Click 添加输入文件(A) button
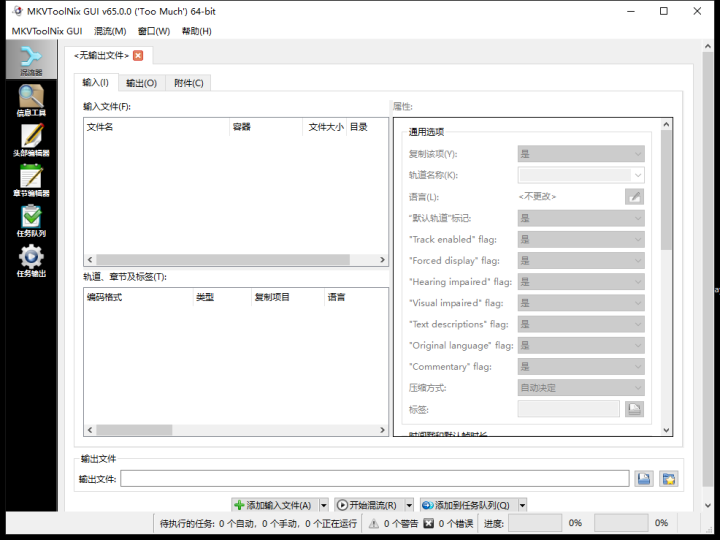The height and width of the screenshot is (540, 720). [x=275, y=505]
